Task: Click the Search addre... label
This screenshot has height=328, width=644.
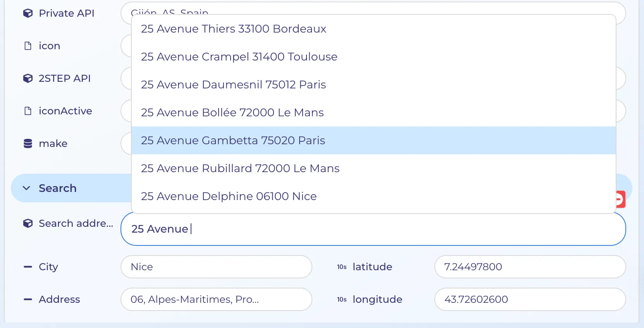Action: click(76, 223)
